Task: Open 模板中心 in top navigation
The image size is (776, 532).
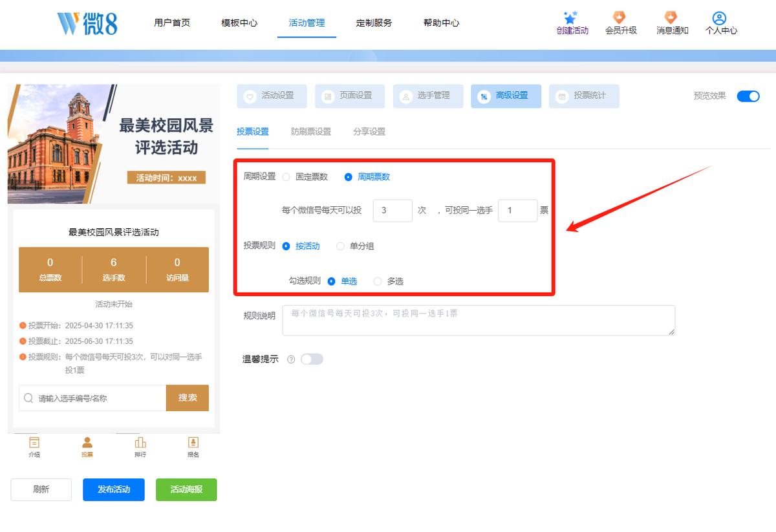Action: 239,23
